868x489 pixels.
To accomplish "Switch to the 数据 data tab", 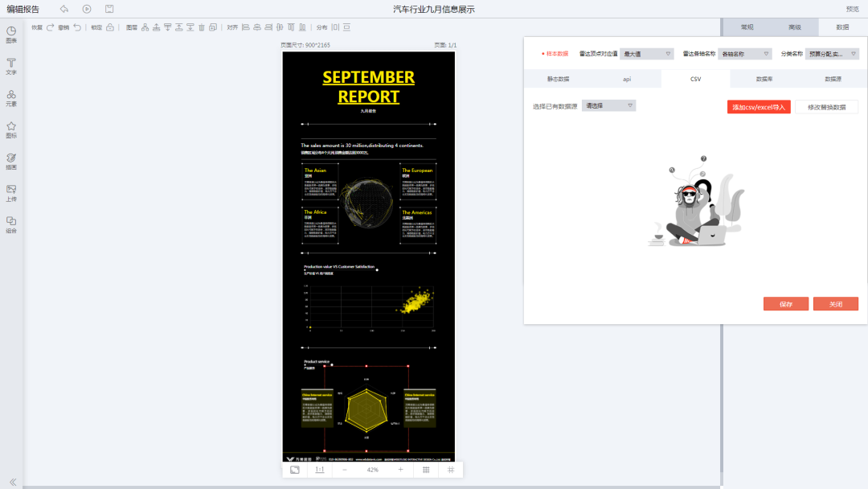I will pyautogui.click(x=842, y=27).
